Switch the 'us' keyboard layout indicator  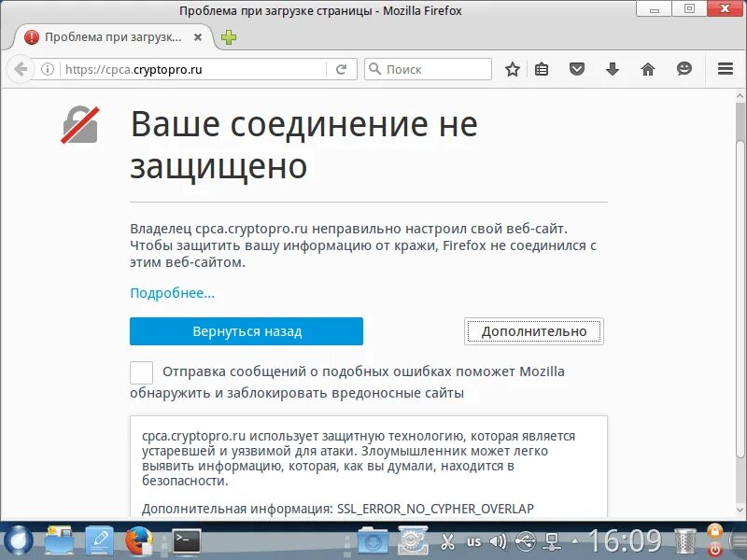coord(473,541)
